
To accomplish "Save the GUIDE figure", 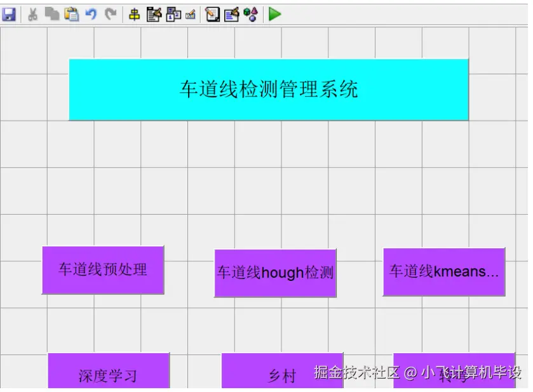I will 9,15.
